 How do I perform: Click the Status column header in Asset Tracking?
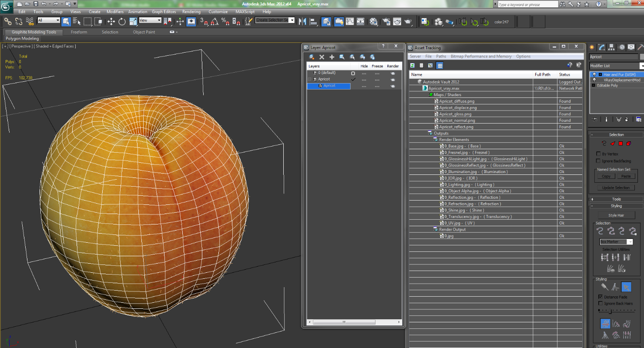[x=570, y=74]
